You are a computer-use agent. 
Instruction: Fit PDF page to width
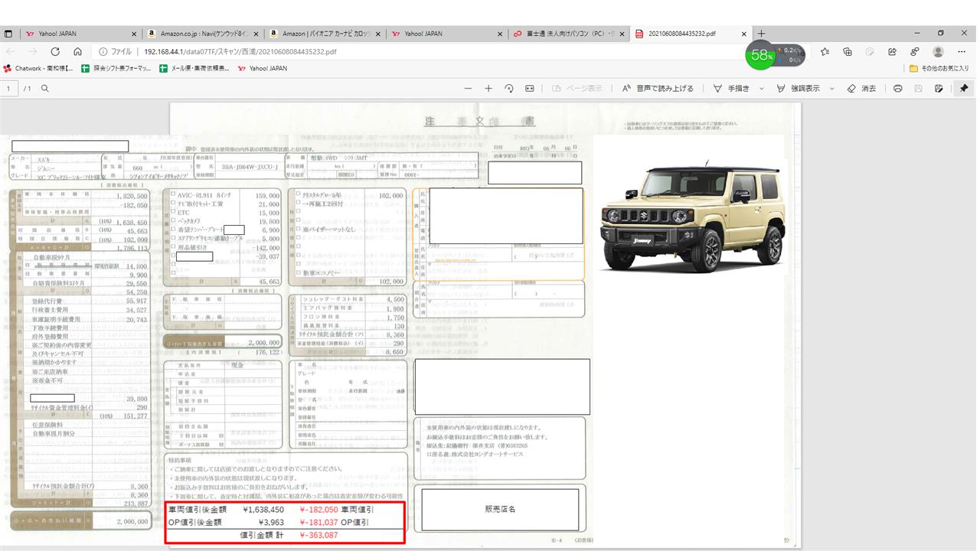(x=529, y=88)
